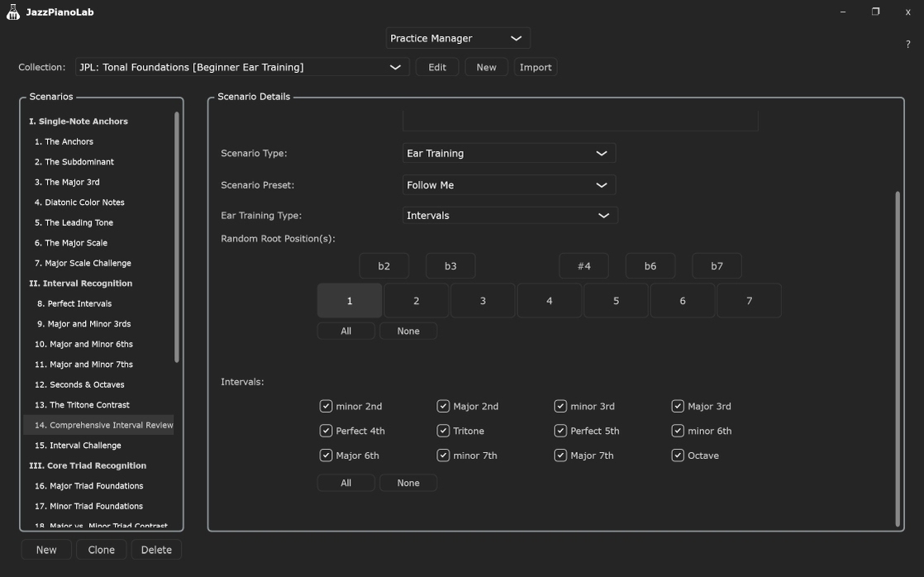
Task: Open the Scenario Preset dropdown
Action: click(509, 185)
